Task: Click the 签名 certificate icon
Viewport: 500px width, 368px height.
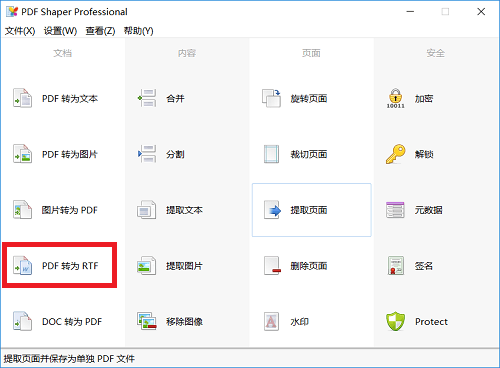Action: (x=396, y=265)
